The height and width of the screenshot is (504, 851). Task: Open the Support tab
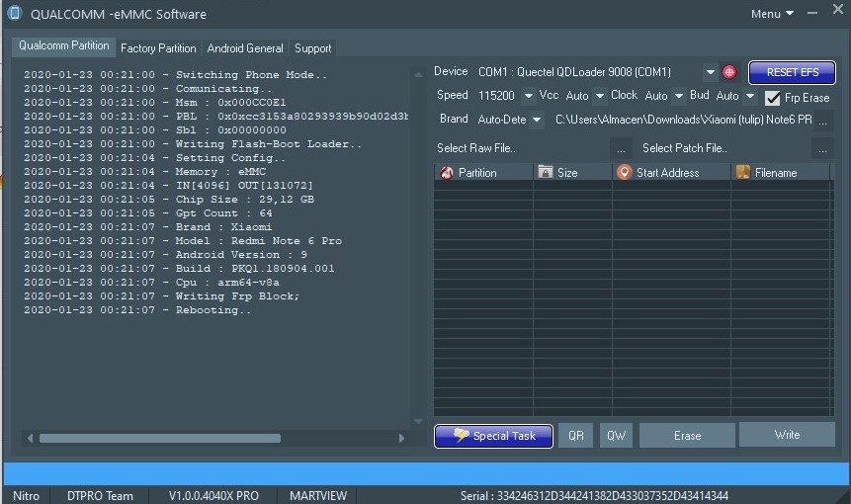pyautogui.click(x=312, y=48)
